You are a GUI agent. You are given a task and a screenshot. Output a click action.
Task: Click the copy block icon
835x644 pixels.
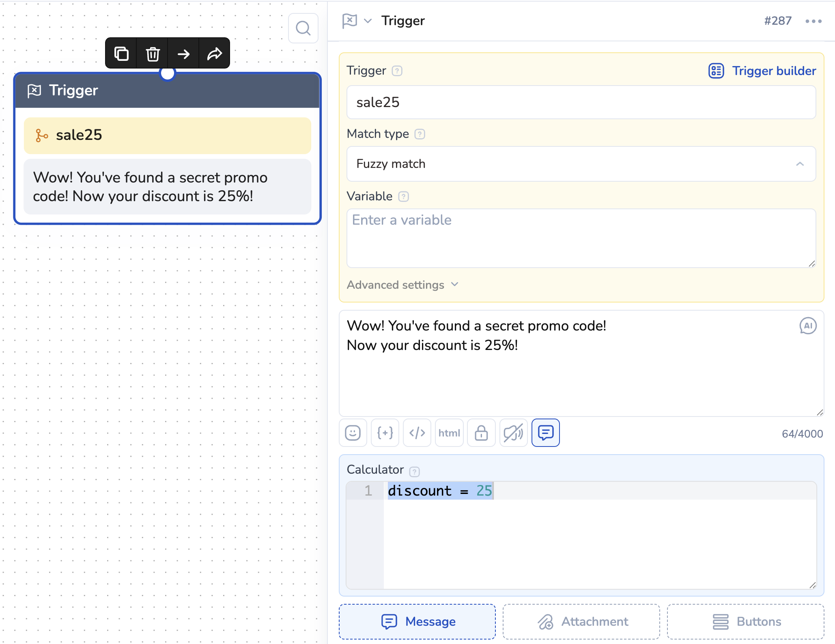121,54
